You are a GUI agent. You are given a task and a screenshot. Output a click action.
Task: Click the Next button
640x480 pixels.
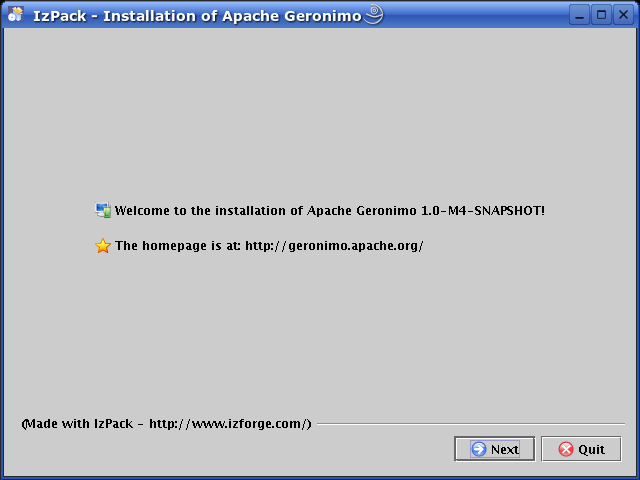tap(494, 449)
